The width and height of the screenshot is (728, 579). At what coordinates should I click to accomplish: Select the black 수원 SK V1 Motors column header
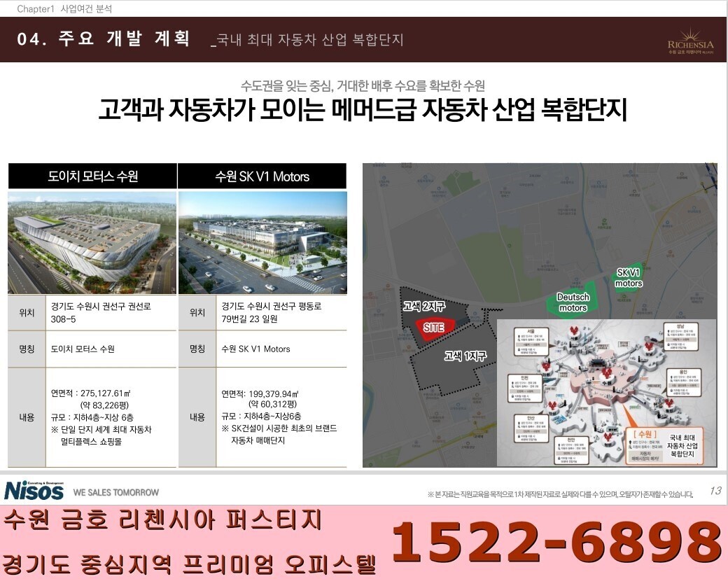pyautogui.click(x=262, y=176)
